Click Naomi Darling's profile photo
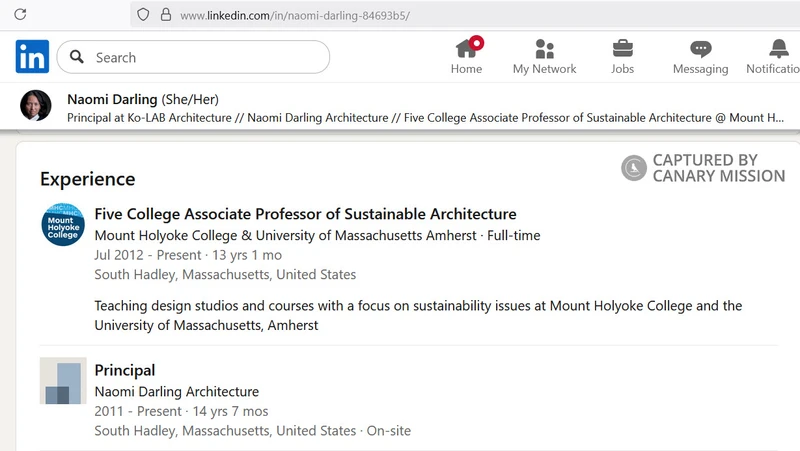This screenshot has height=451, width=800. (36, 107)
